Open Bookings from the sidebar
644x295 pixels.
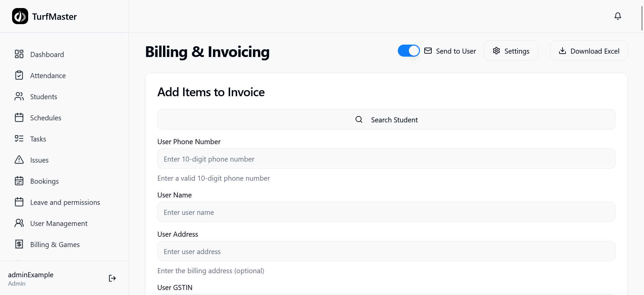tap(64, 181)
